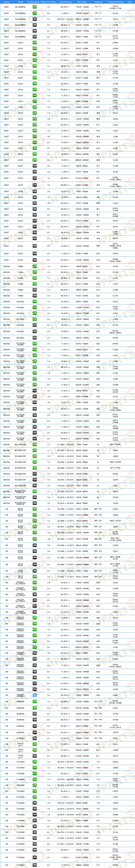
Task: Click diesel ON icon in Passat Alltrack CUAA row
Action: click(35, 606)
